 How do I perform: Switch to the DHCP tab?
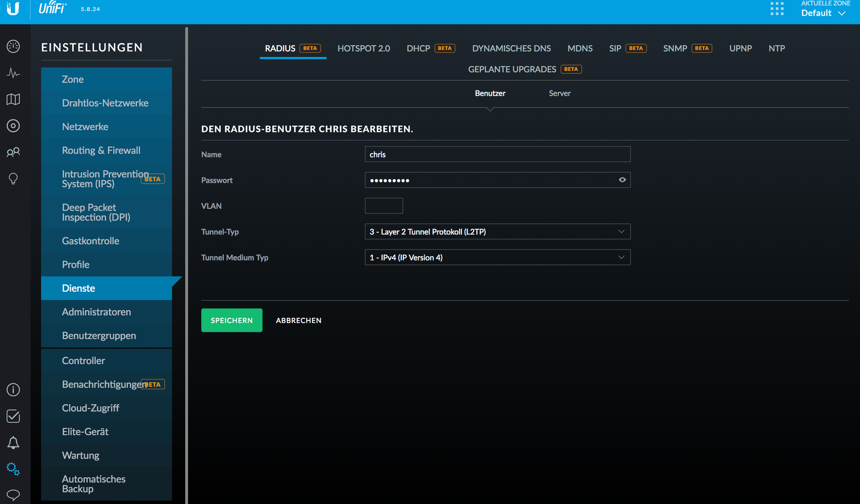418,49
